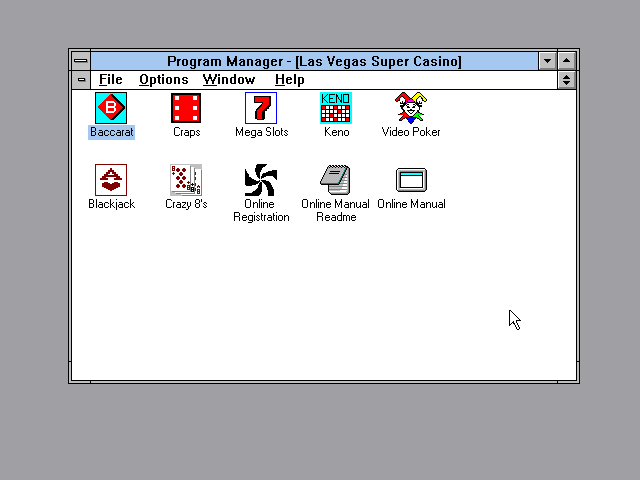Screen dimensions: 640x480
Task: Select the Crazy 8's cards icon
Action: (186, 180)
